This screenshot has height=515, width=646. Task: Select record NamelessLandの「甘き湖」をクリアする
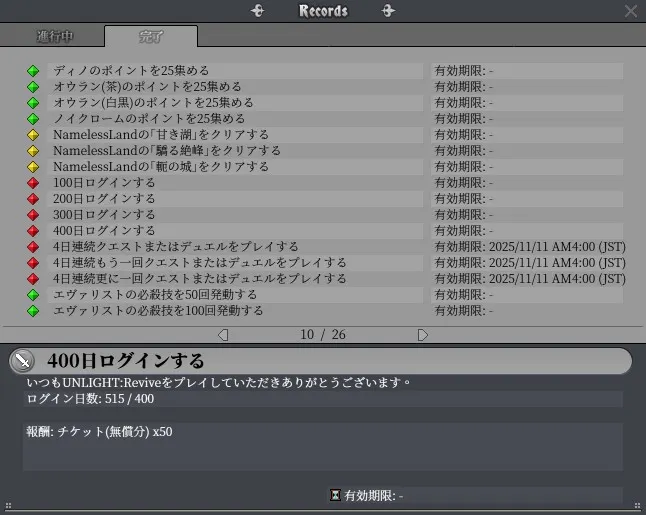coord(235,135)
